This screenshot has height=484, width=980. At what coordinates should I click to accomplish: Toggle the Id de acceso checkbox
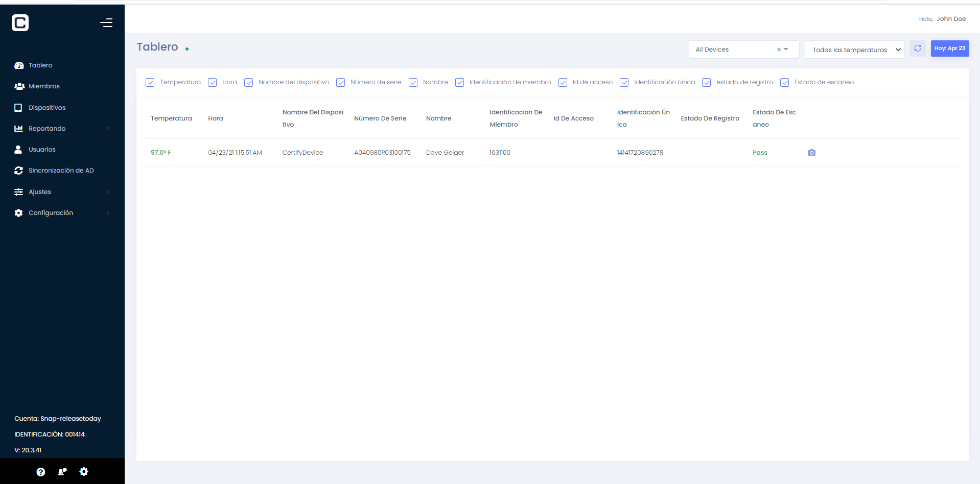click(563, 82)
